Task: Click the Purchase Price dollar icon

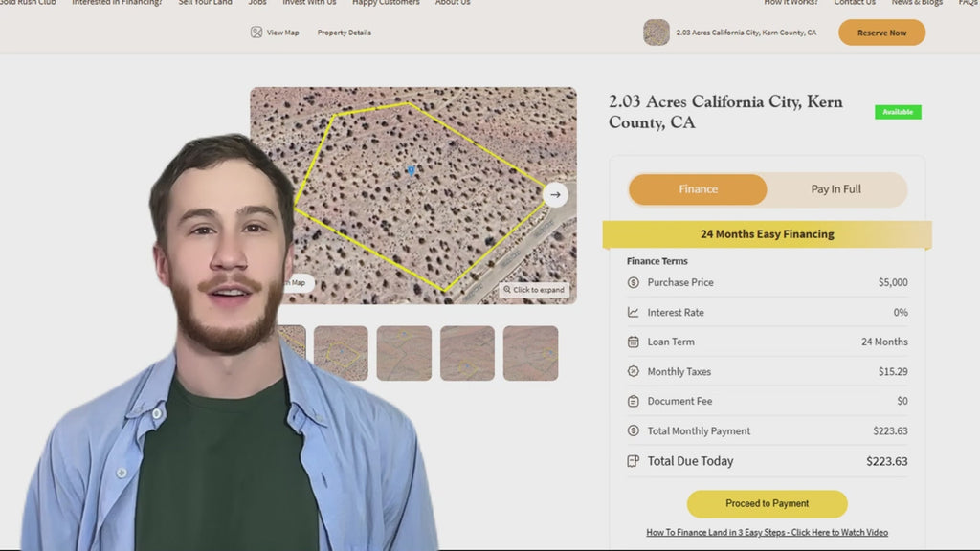Action: [x=633, y=282]
